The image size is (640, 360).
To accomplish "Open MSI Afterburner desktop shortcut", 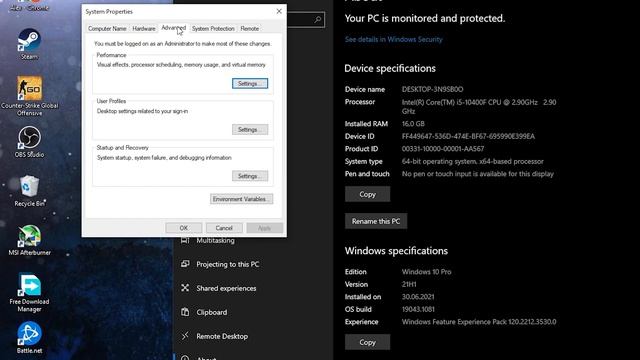I will (29, 240).
